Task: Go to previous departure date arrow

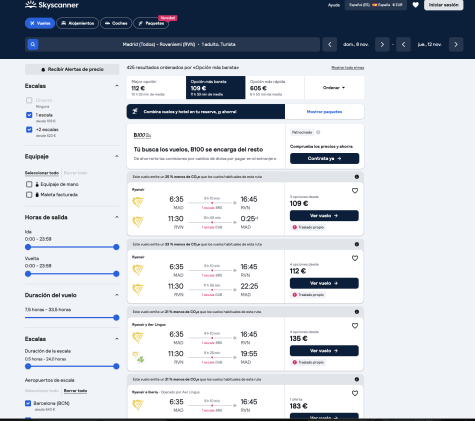Action: point(330,44)
